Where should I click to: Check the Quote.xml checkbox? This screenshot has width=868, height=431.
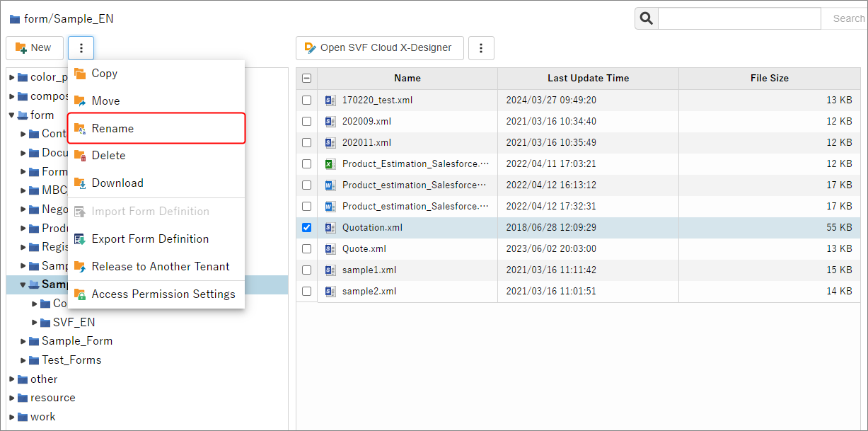[x=306, y=249]
